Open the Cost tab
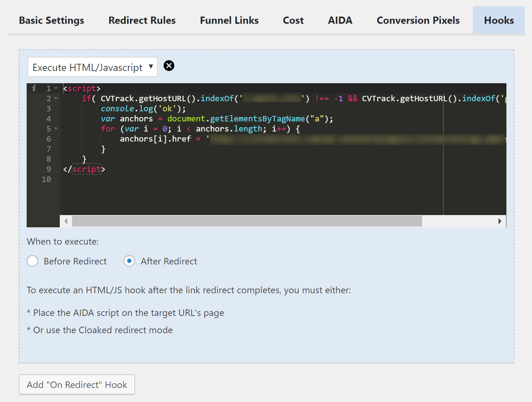Viewport: 532px width, 402px height. pos(293,21)
